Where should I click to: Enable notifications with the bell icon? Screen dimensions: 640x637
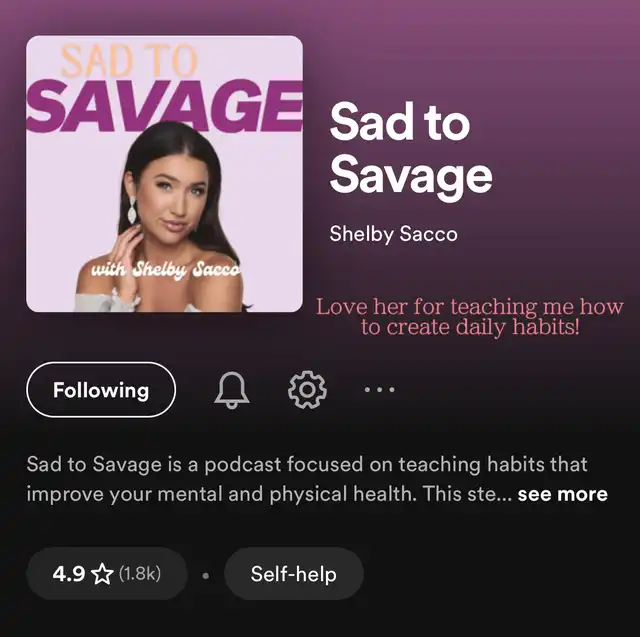pos(231,390)
